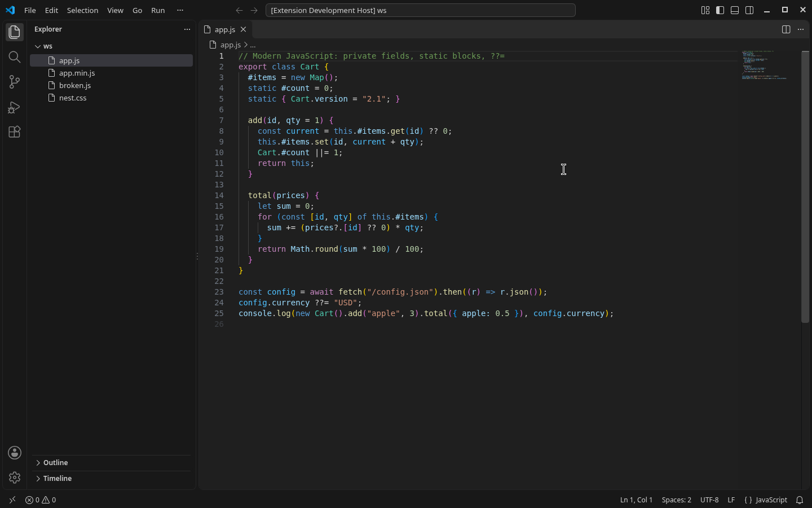
Task: Click the command center search box
Action: click(420, 10)
